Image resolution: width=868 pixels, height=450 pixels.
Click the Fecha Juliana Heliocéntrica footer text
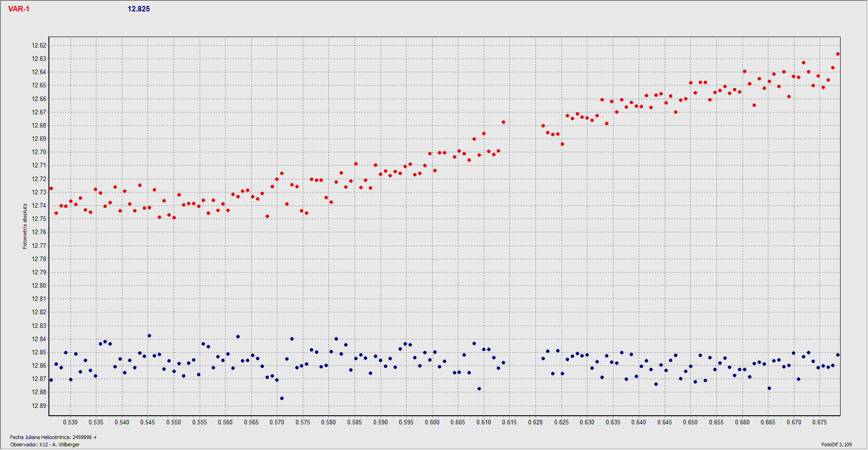53,437
